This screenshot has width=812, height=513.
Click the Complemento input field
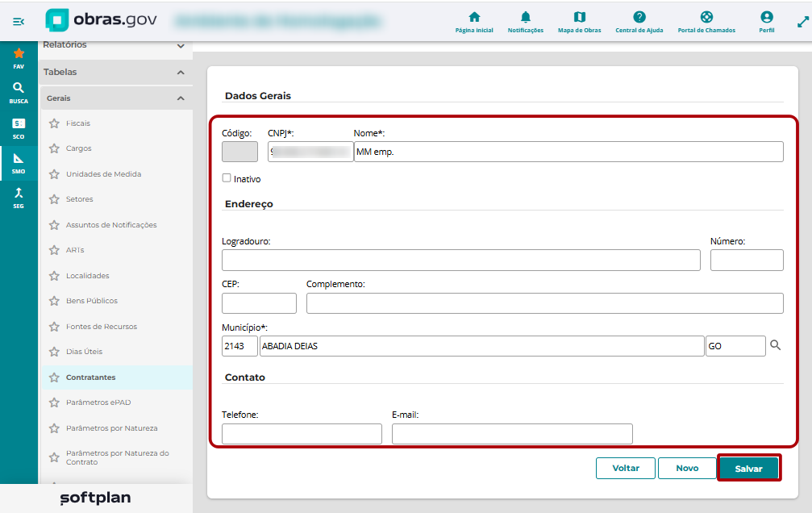pos(545,303)
